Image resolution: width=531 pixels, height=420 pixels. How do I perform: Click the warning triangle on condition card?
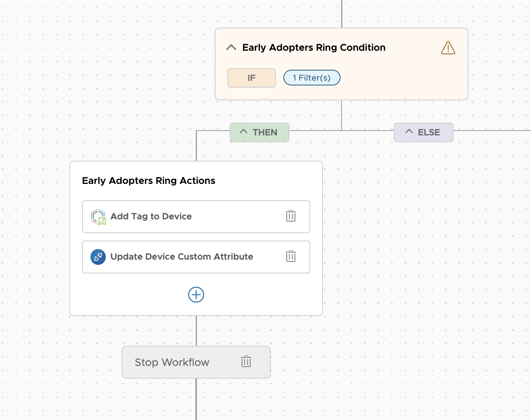pyautogui.click(x=448, y=48)
